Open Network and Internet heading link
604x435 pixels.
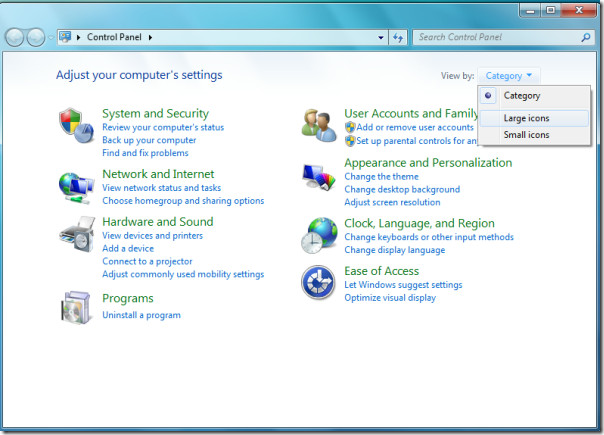pyautogui.click(x=158, y=174)
